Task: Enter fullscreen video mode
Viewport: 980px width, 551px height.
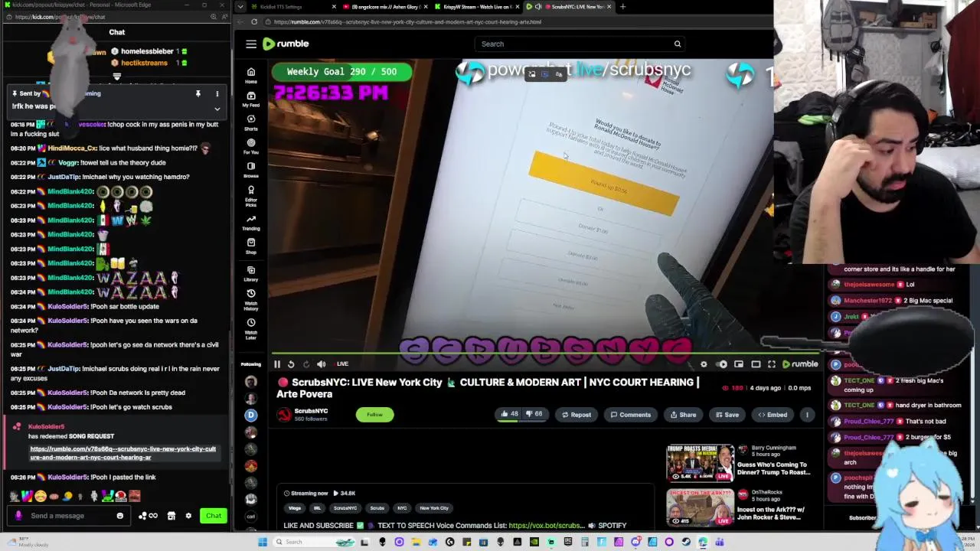Action: pyautogui.click(x=772, y=364)
